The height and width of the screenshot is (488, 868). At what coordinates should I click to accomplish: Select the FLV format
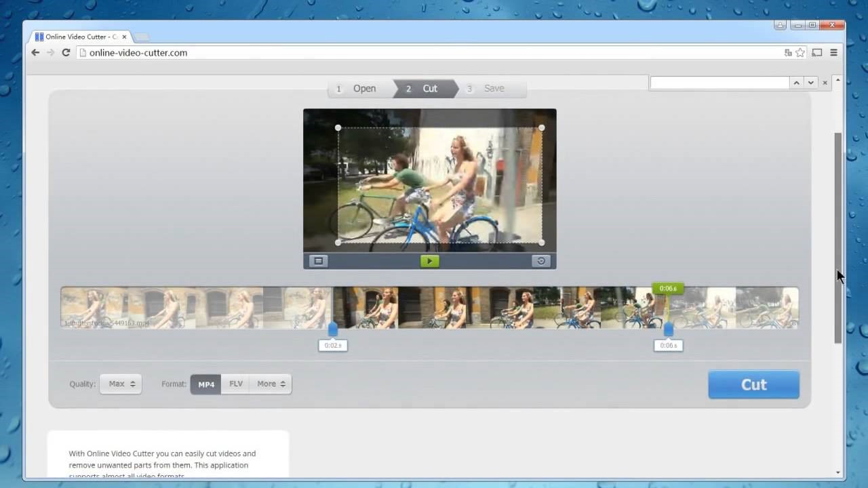coord(236,384)
